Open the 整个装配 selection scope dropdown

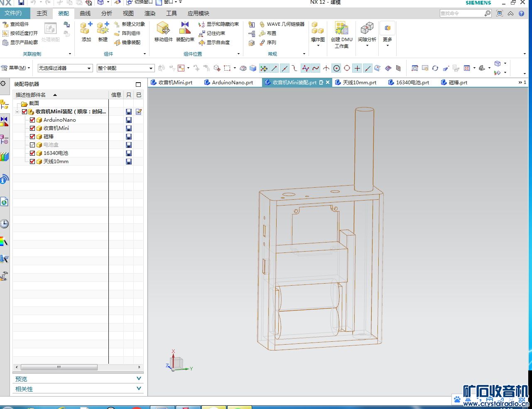tap(126, 68)
